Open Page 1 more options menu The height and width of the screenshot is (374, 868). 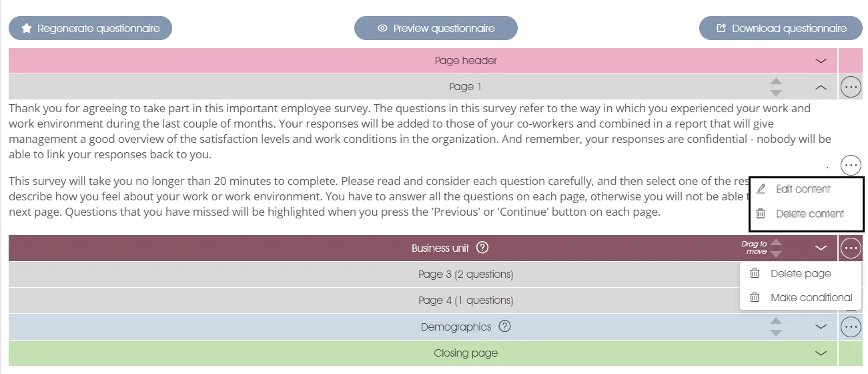coord(851,87)
